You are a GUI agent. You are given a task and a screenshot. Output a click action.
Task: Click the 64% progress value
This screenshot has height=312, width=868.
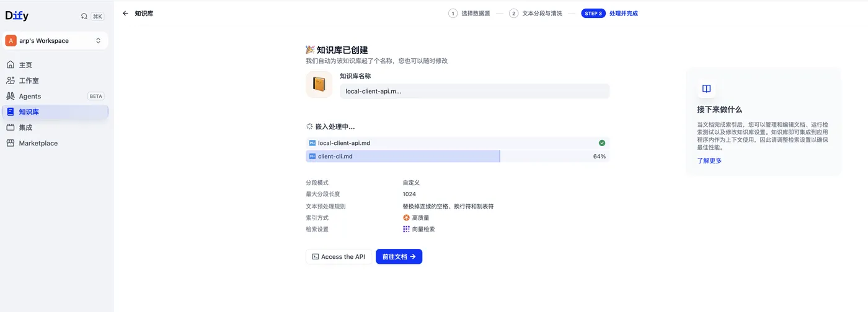pyautogui.click(x=600, y=157)
